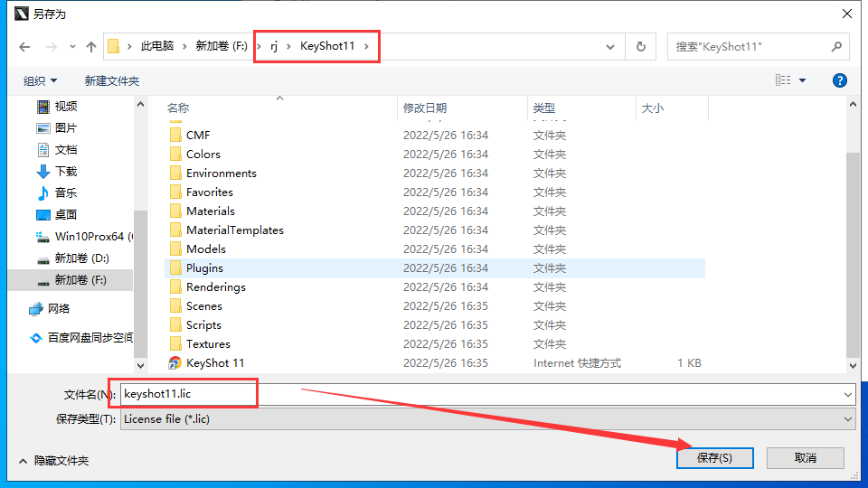Click the folder icon in address bar
The width and height of the screenshot is (868, 488).
[x=114, y=46]
